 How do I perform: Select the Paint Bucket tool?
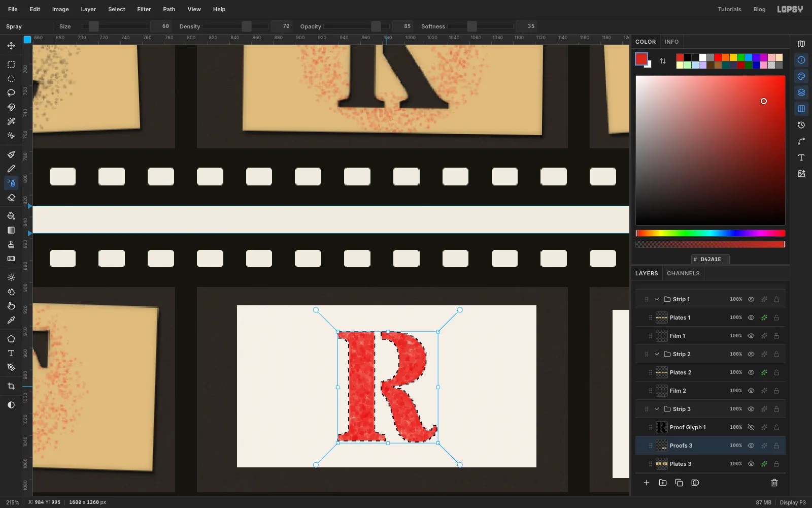11,216
